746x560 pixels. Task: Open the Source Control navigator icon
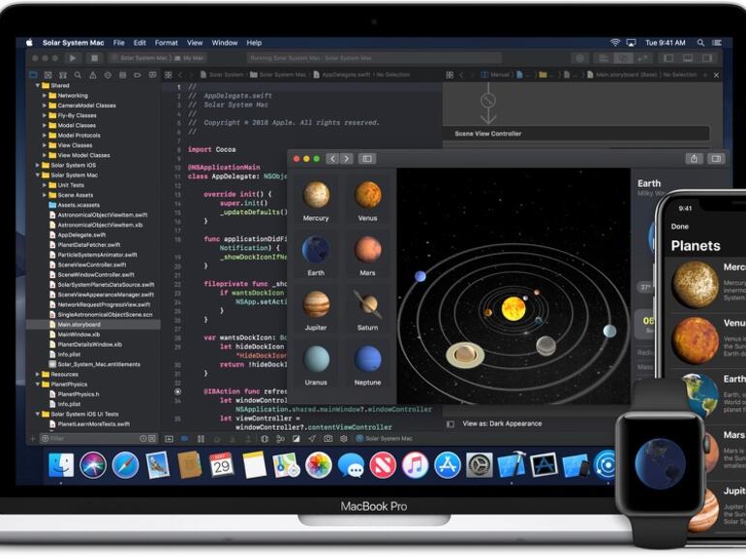48,75
